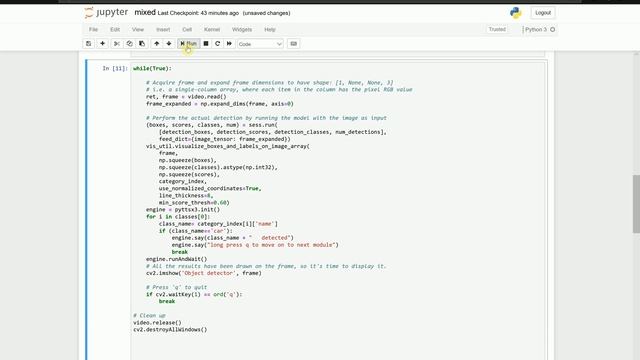This screenshot has height=360, width=640.
Task: Click the feed_dict line in code
Action: point(224,139)
